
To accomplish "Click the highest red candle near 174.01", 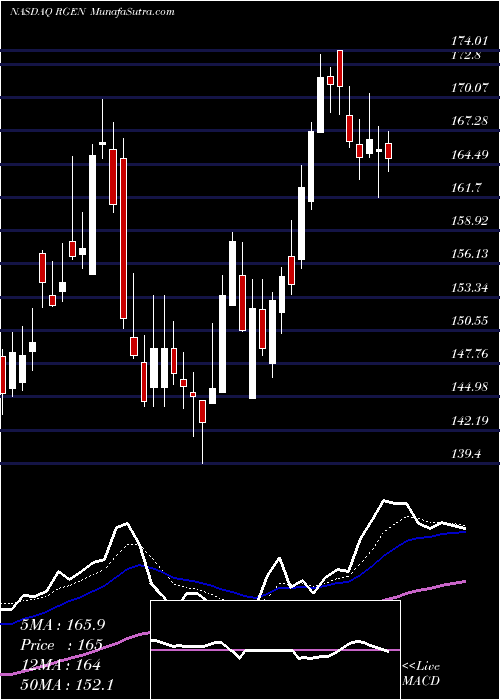I will pos(340,68).
